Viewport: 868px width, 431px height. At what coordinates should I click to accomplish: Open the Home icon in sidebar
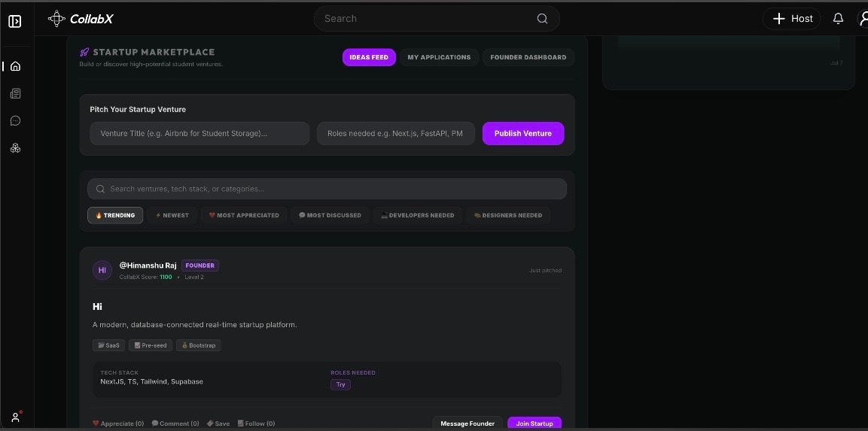coord(16,66)
